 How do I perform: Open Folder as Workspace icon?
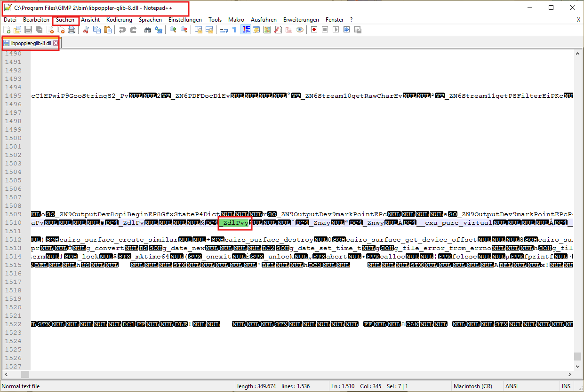pyautogui.click(x=289, y=30)
